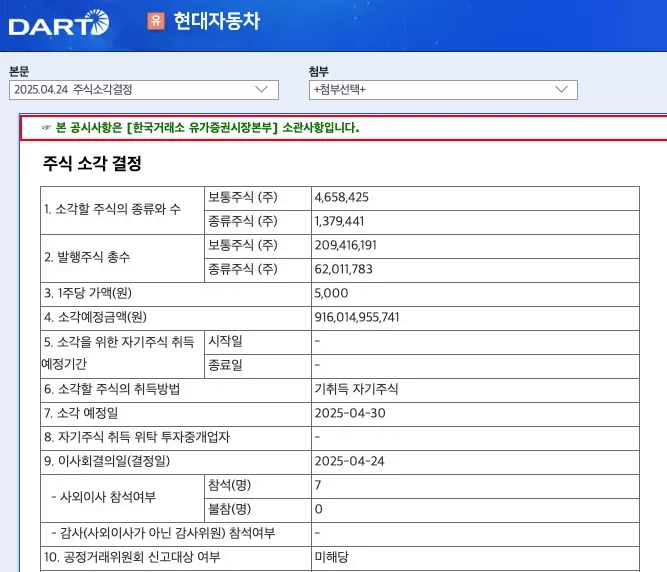Select the value 209,416,191
667x572 pixels.
point(346,245)
